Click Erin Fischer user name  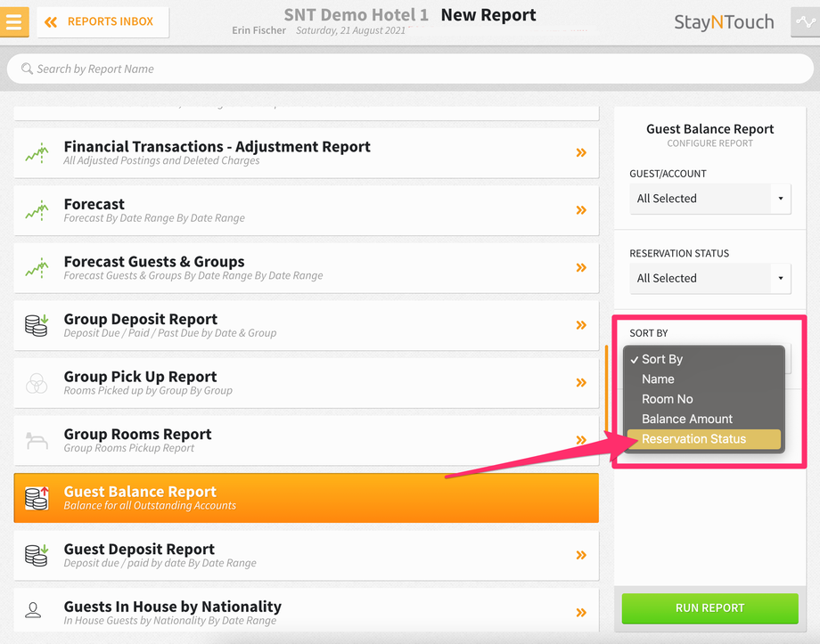[258, 30]
